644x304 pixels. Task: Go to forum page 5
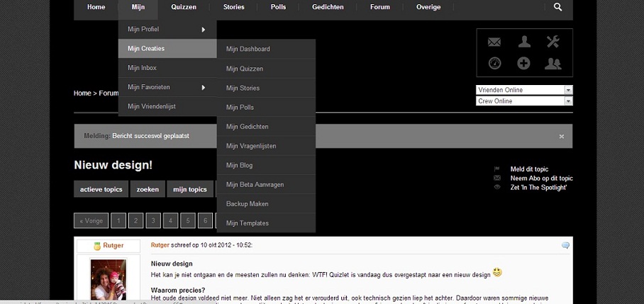coord(188,220)
